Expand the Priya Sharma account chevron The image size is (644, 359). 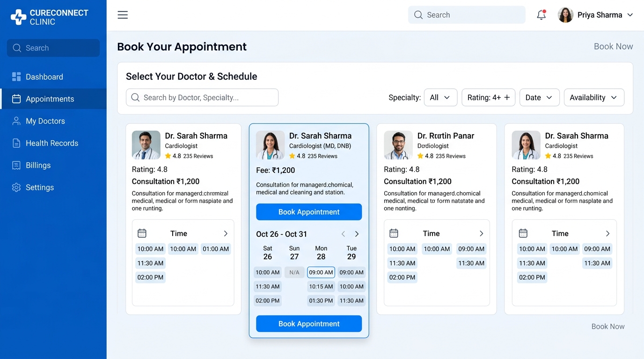[x=630, y=15]
